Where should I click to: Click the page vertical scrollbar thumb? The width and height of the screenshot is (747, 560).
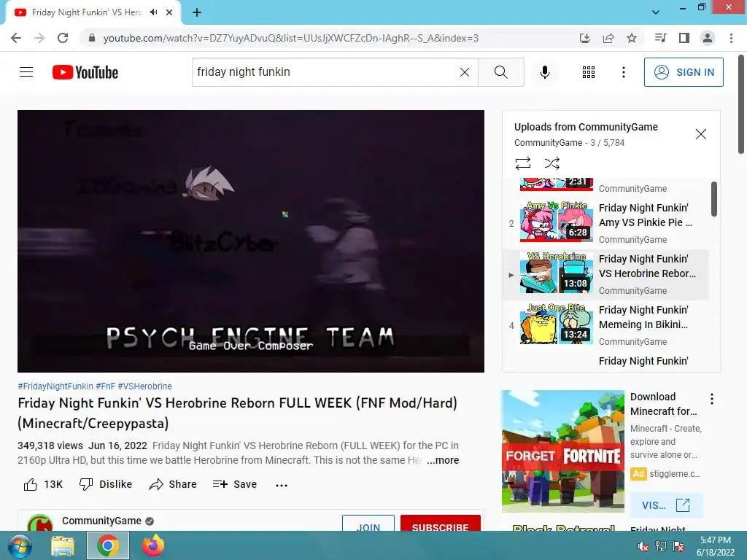[742, 104]
